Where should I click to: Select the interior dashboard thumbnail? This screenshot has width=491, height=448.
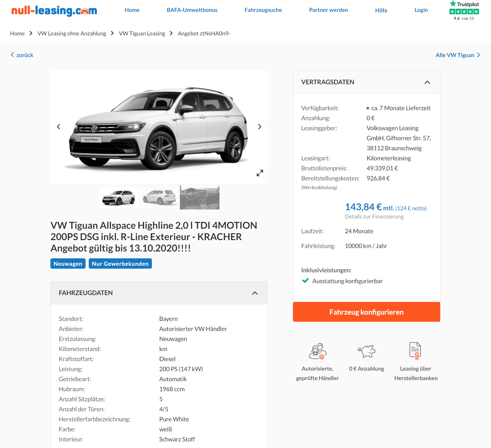200,198
